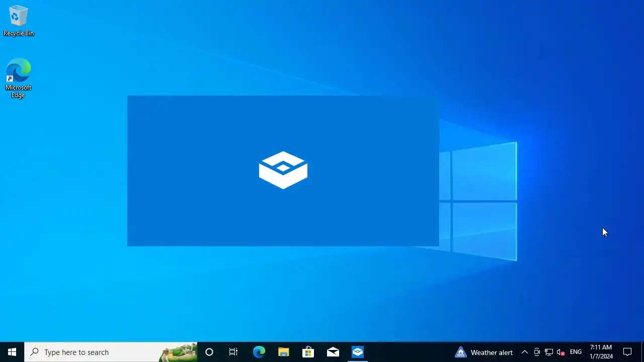Click the Type here to search box

click(111, 352)
